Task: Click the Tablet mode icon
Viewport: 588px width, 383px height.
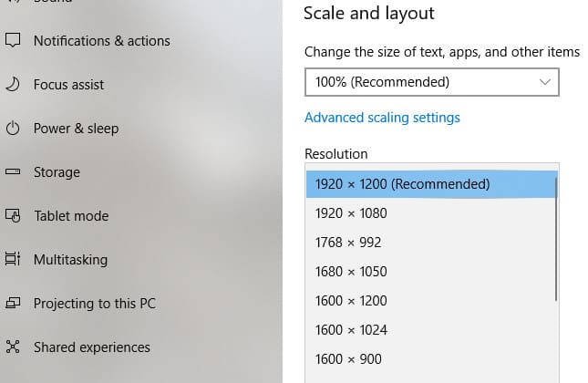Action: (x=13, y=215)
